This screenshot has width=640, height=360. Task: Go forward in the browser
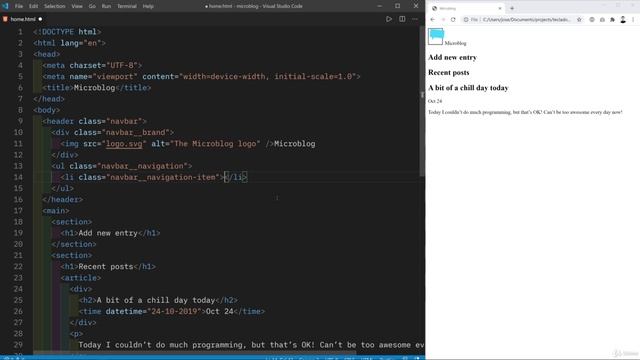coord(443,20)
